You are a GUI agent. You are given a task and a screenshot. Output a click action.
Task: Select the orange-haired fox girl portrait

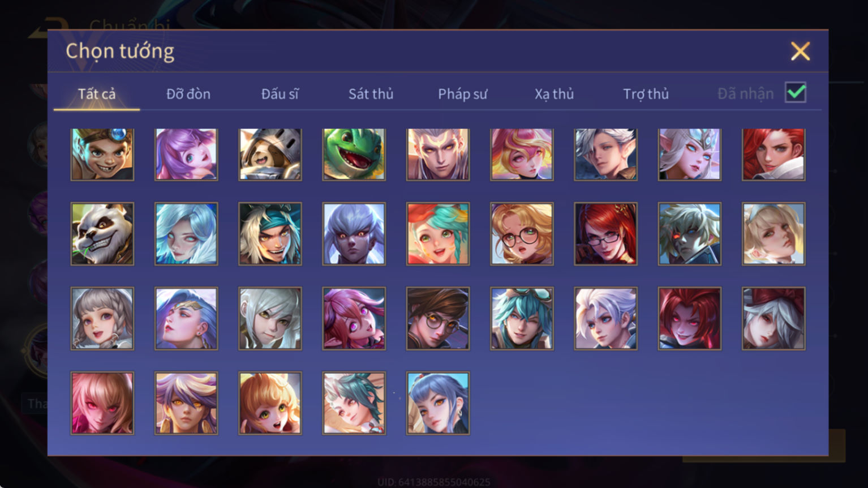[270, 403]
